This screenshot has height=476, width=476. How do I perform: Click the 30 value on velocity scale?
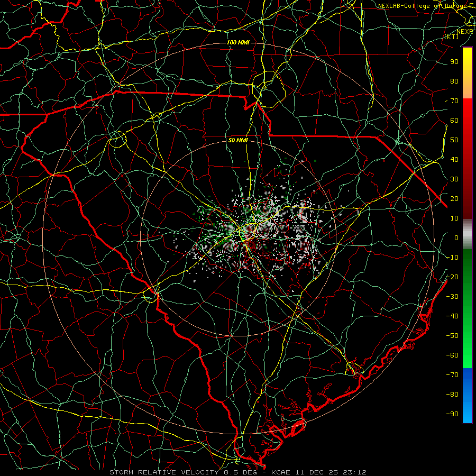click(x=454, y=179)
